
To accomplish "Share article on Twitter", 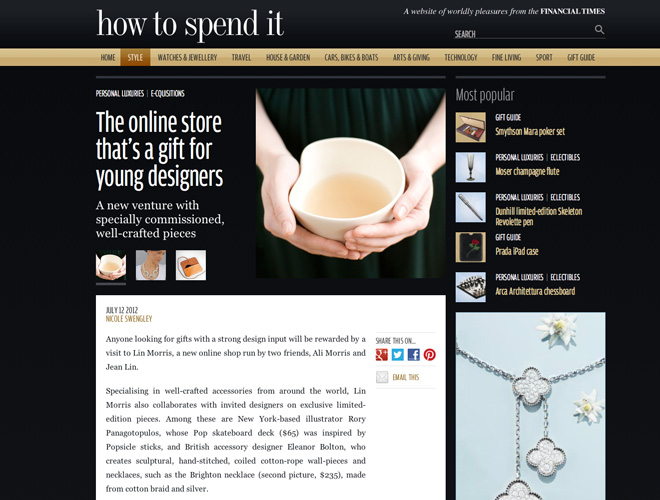I will [398, 355].
